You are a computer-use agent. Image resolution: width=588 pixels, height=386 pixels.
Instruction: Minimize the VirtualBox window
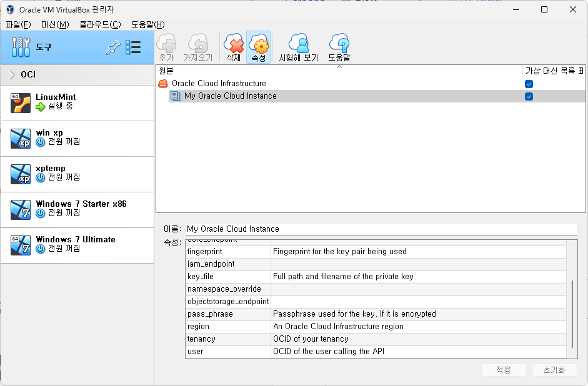(516, 10)
